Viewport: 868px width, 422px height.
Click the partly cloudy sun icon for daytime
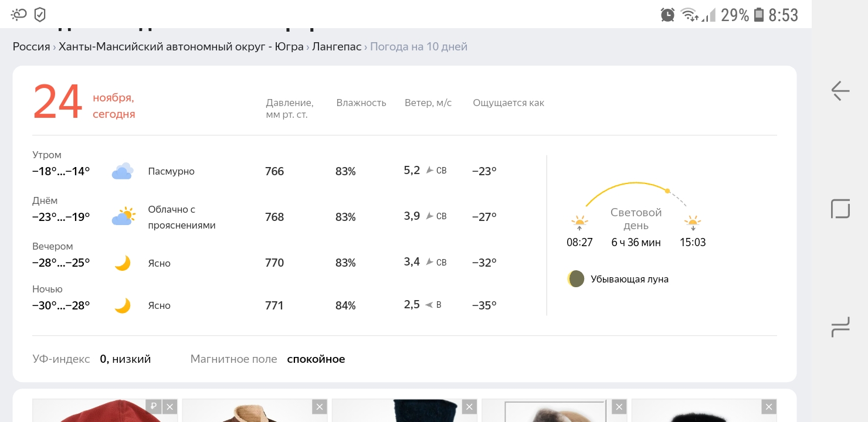click(123, 217)
